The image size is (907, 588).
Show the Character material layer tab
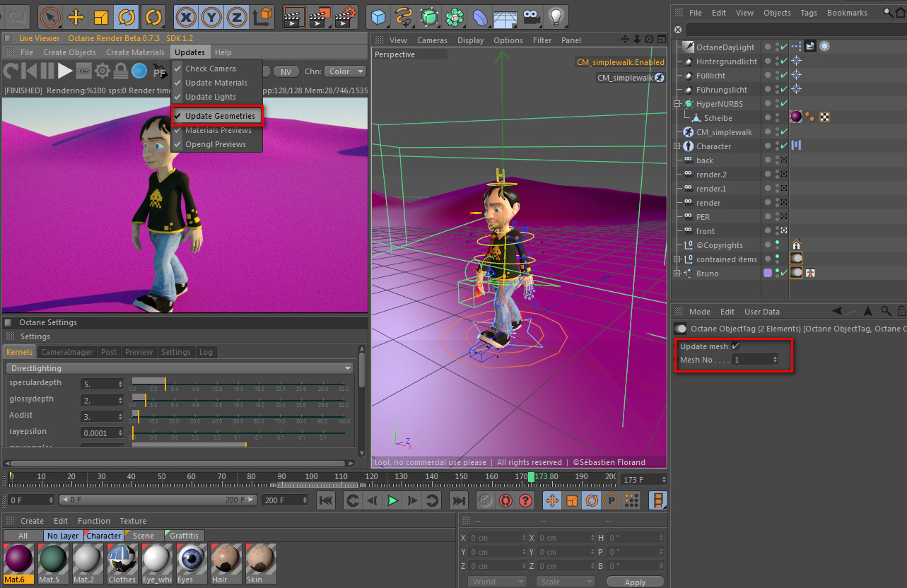point(103,536)
